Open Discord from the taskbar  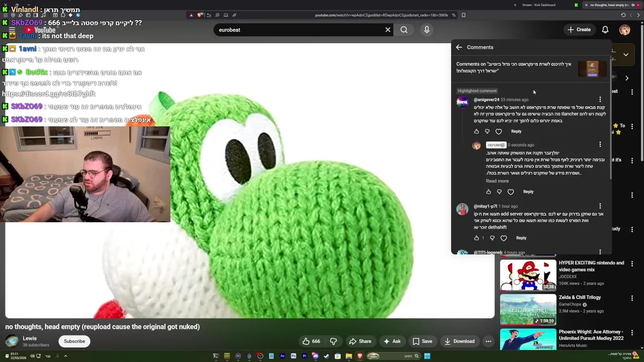[x=315, y=356]
